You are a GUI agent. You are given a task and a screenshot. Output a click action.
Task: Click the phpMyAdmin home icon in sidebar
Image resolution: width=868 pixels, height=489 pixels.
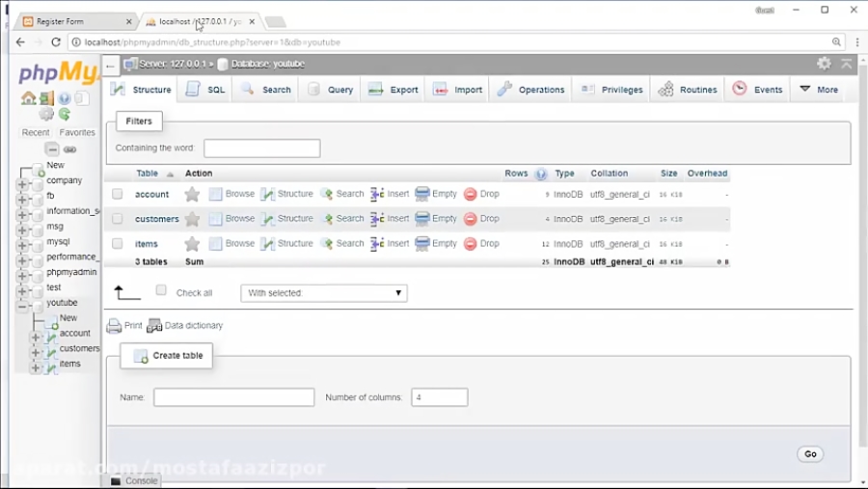(28, 98)
